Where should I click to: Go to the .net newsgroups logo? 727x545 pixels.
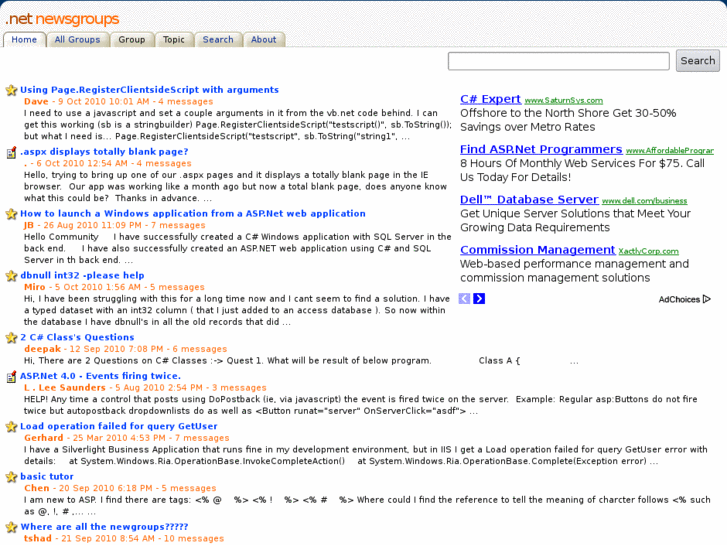(62, 19)
